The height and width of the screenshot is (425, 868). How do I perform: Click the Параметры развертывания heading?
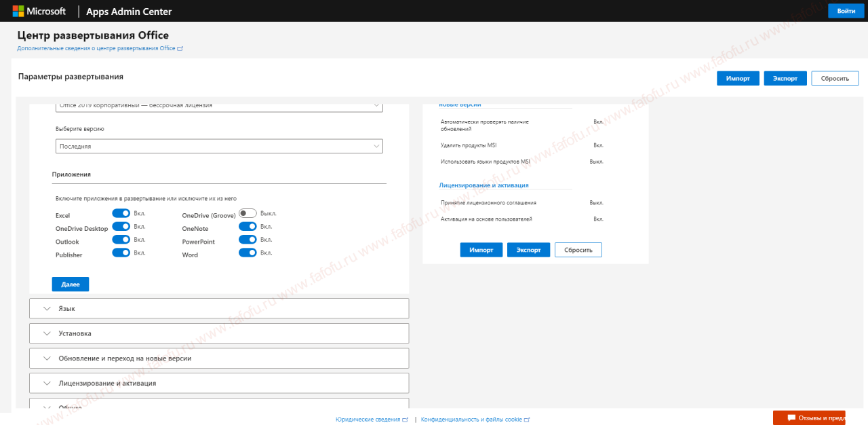(71, 77)
